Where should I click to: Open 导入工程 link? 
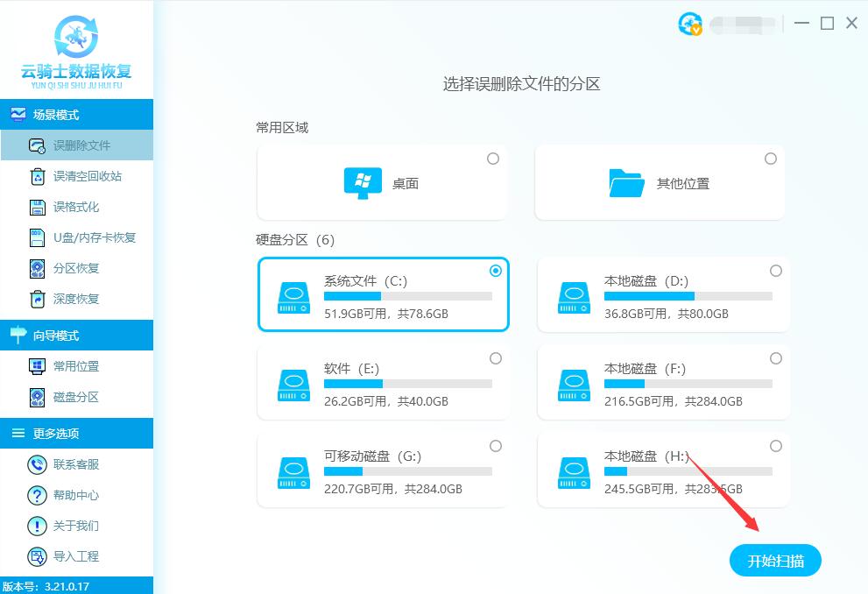(x=76, y=556)
